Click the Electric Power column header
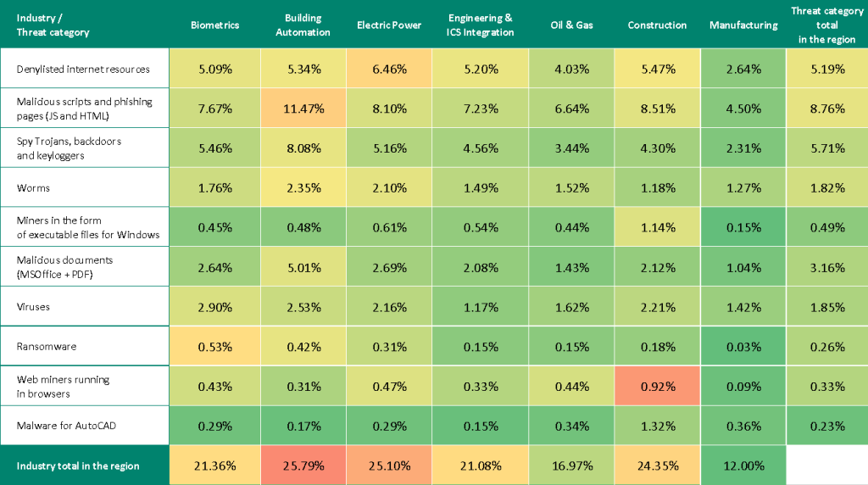The height and width of the screenshot is (485, 868). [389, 25]
